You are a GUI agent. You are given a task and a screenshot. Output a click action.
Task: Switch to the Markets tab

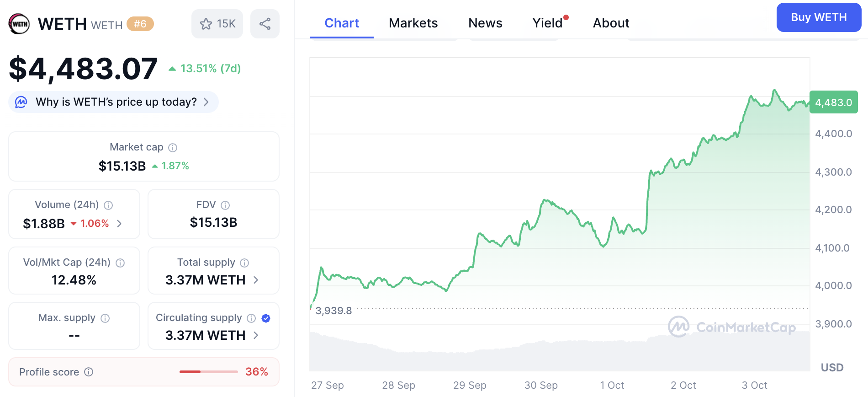(413, 23)
